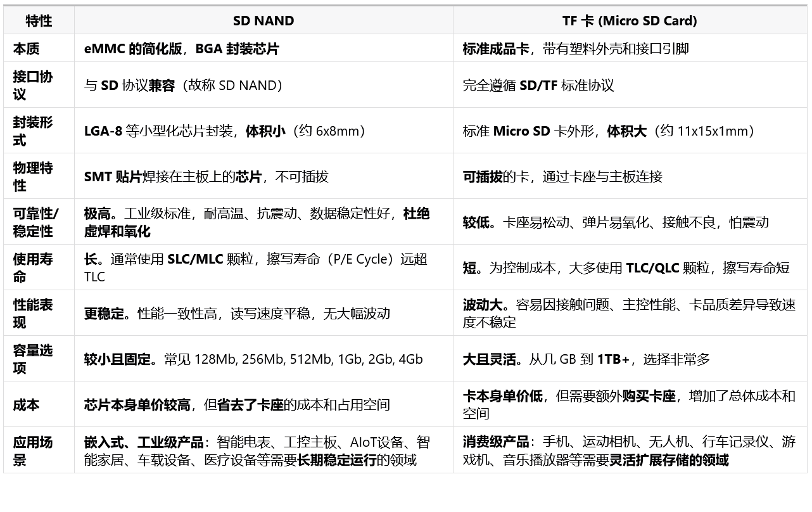812x512 pixels.
Task: Click the cell starting '波动大。容易因接触问题'
Action: tap(630, 313)
